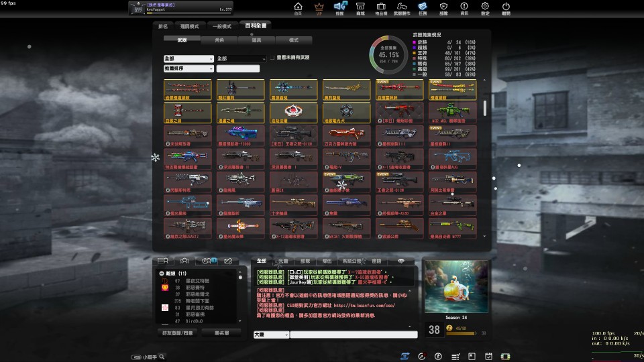Switch to the 排名 ranking tab

(163, 26)
